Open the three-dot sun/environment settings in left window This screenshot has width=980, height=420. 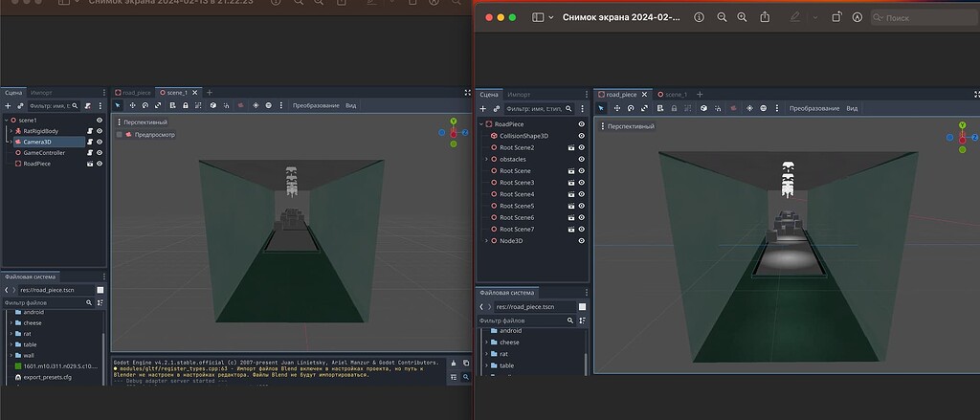[281, 105]
